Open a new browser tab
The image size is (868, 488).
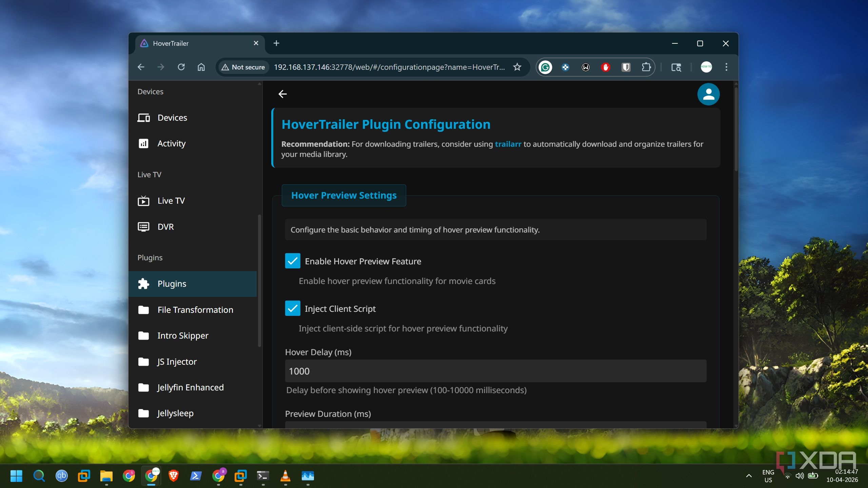276,43
